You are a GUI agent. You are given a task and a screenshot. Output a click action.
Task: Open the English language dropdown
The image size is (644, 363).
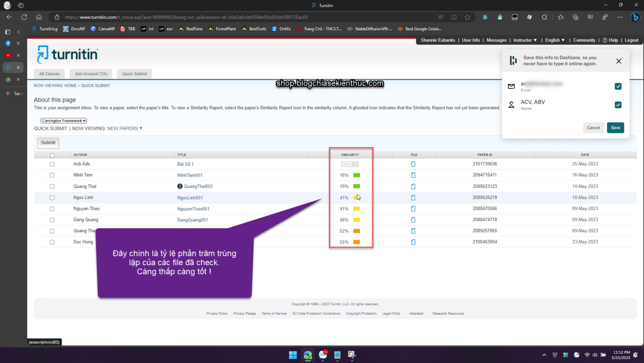[555, 40]
